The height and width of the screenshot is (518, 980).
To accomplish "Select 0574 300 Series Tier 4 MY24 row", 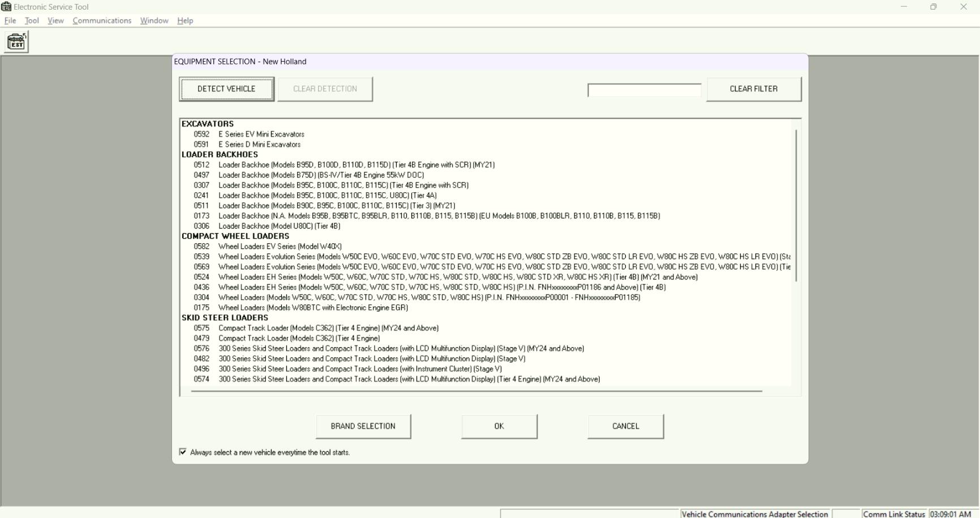I will click(x=397, y=378).
